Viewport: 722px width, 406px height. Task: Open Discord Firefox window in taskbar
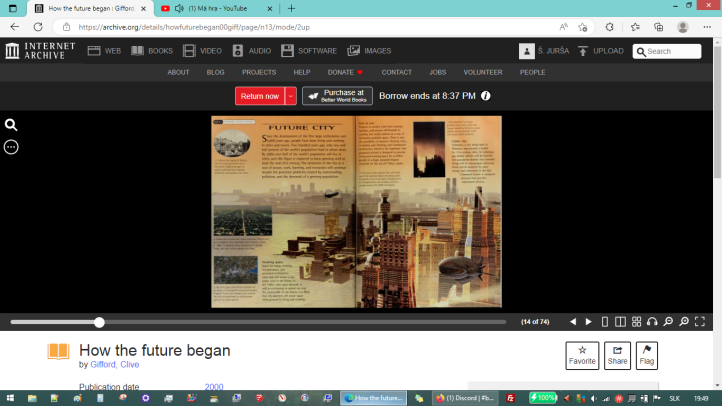pos(465,398)
